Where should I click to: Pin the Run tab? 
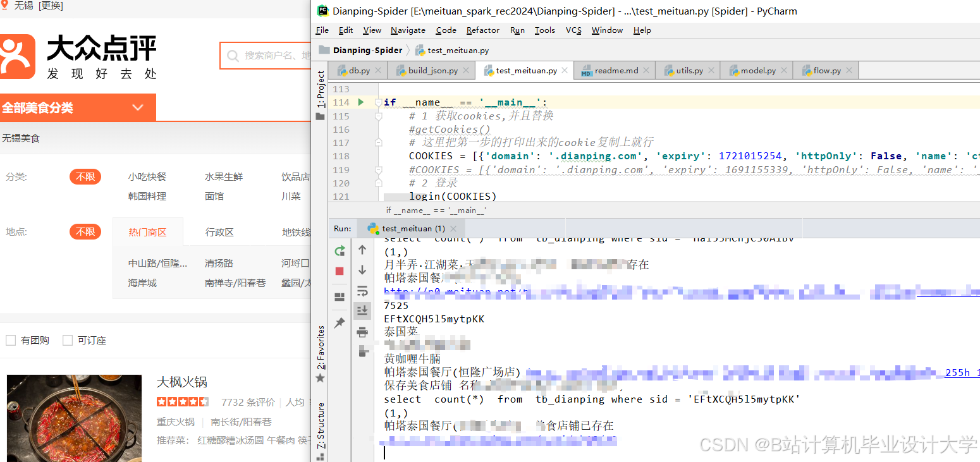point(340,322)
